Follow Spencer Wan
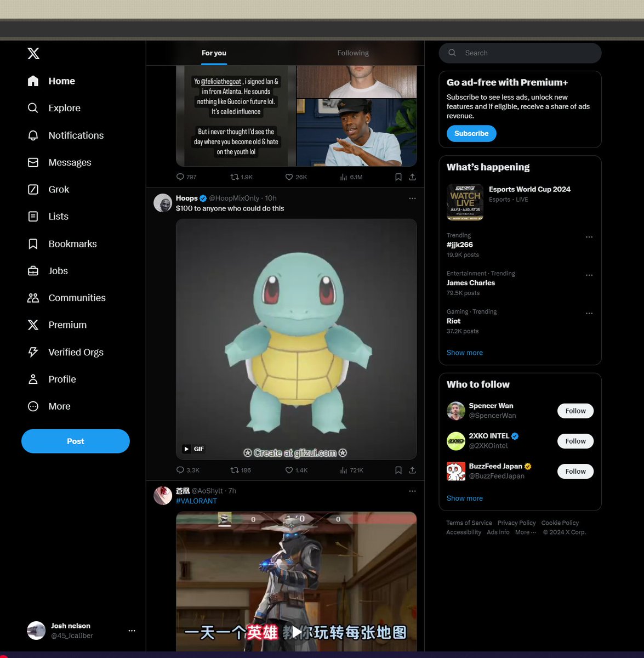This screenshot has width=644, height=658. pos(575,411)
